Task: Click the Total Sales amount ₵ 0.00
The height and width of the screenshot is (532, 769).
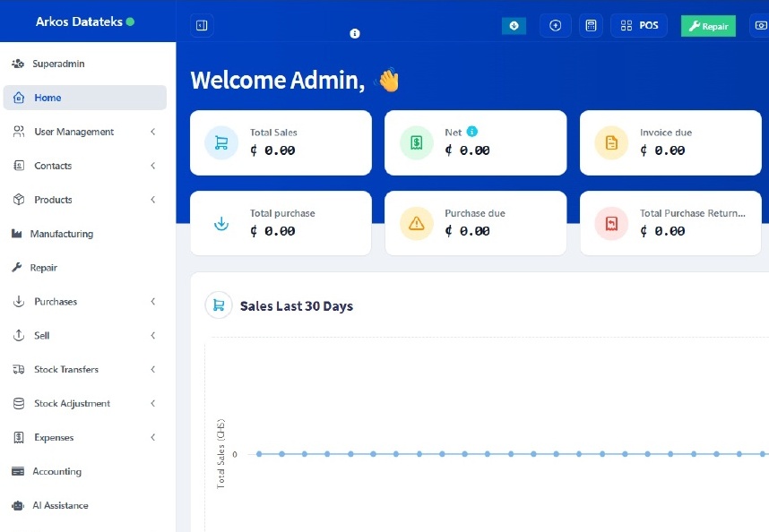Action: point(272,150)
